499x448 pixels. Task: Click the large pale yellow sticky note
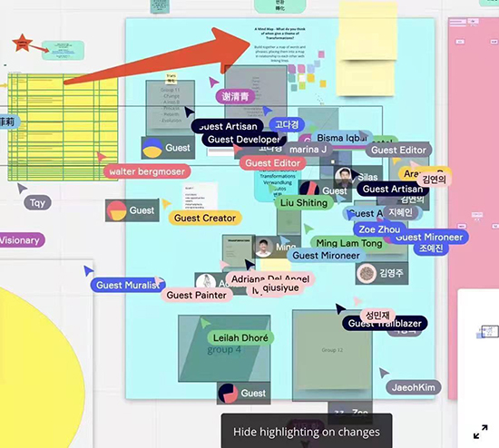point(367,48)
